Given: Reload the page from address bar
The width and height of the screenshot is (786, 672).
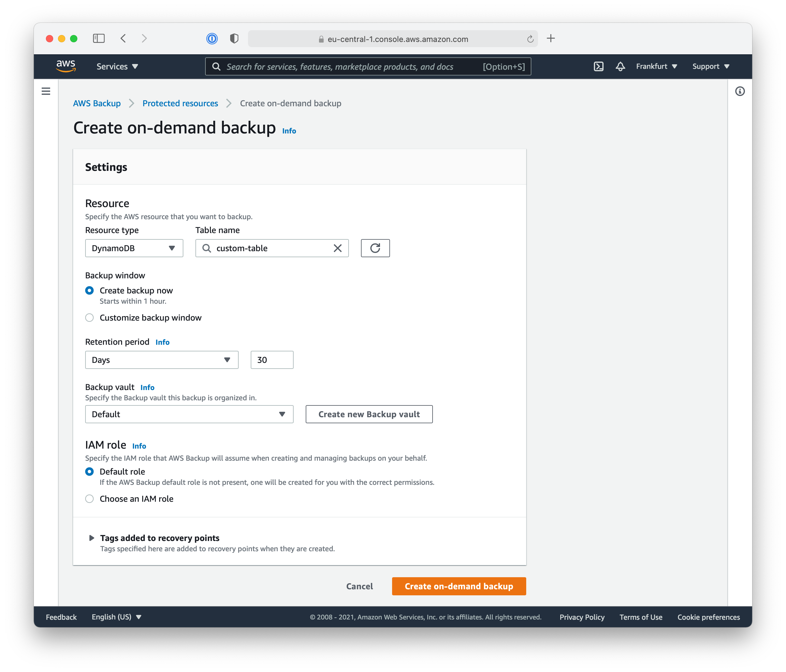Looking at the screenshot, I should 530,39.
